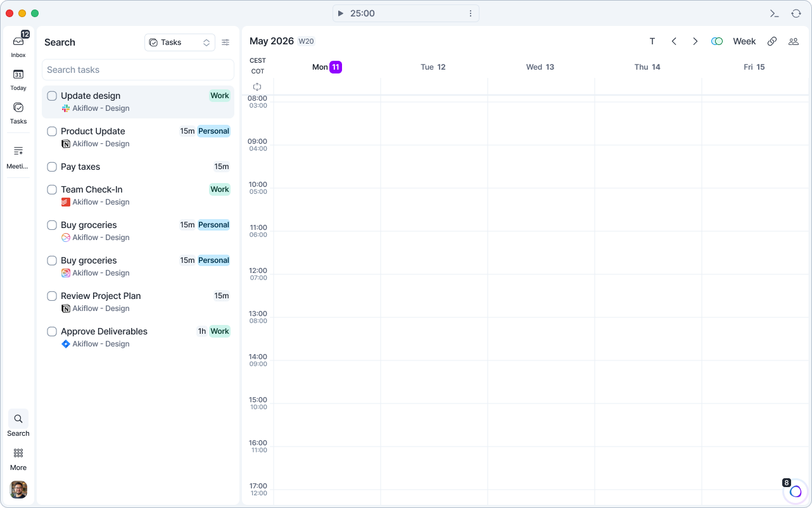This screenshot has height=508, width=812.
Task: Click the 15m duration on Pay taxes
Action: pyautogui.click(x=222, y=167)
